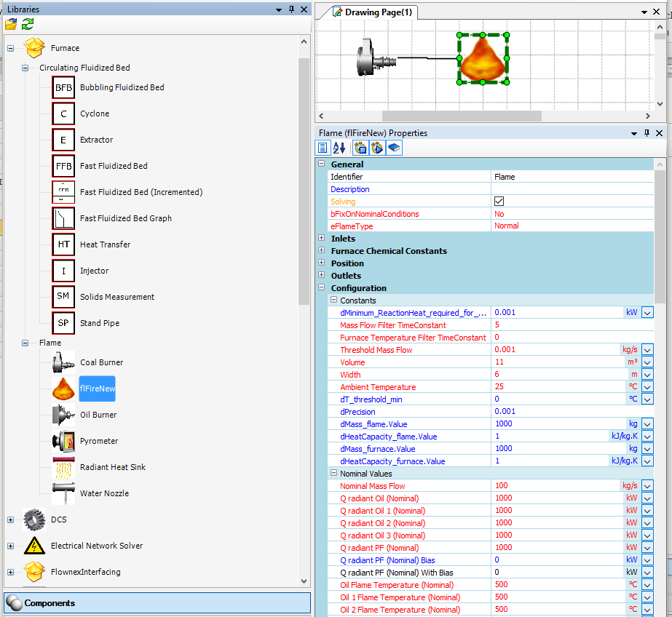Click the Pyrometer component icon
Viewport: 672px width, 617px height.
coord(63,441)
